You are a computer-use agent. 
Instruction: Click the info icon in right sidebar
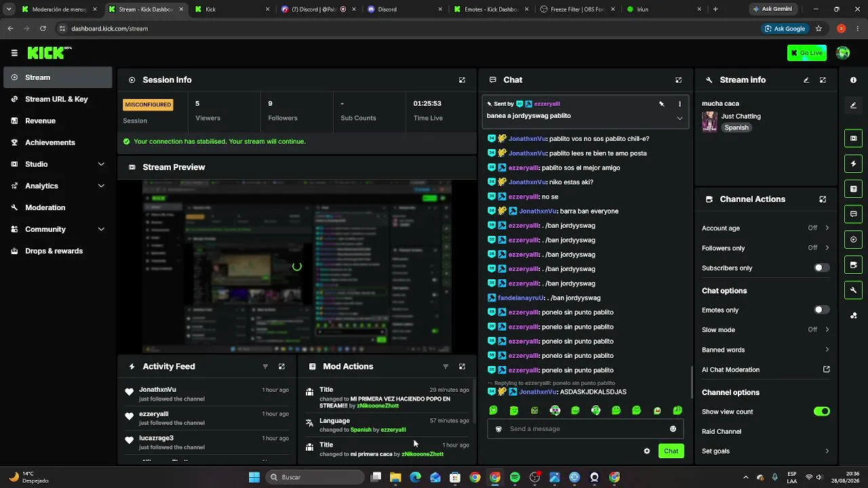tap(853, 80)
